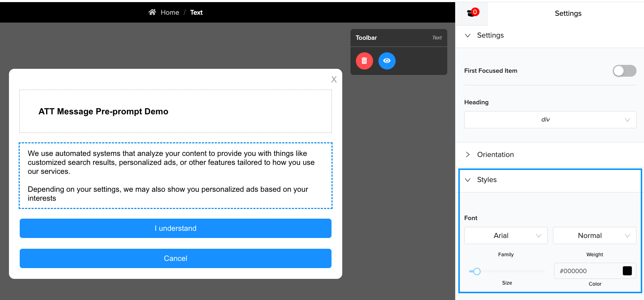Click the black color swatch

click(627, 271)
